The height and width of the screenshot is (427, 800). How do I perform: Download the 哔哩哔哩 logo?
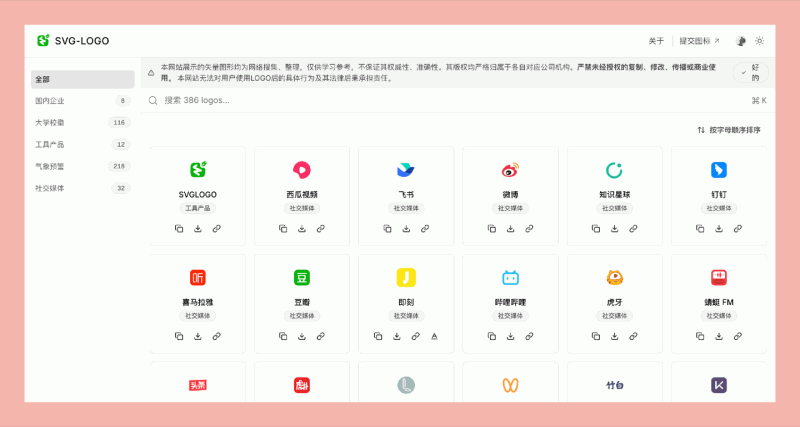tap(511, 336)
